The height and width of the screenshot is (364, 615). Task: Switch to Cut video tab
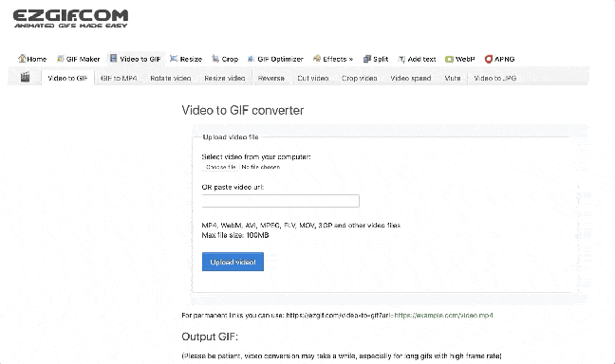[x=313, y=78]
